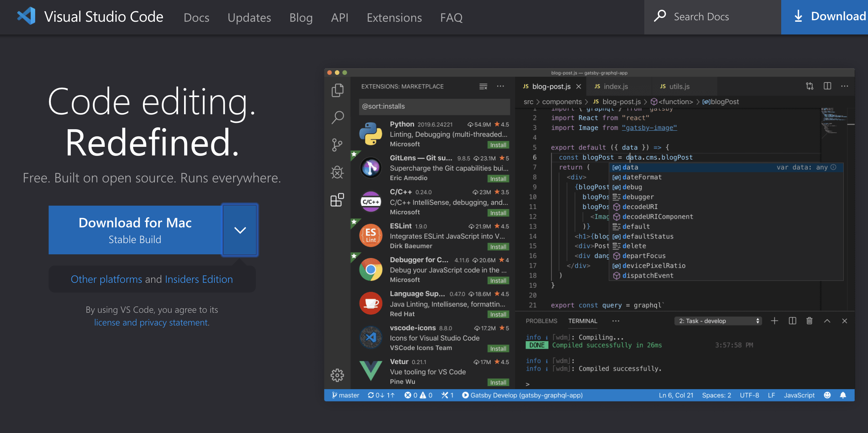868x433 pixels.
Task: Click the blogPost breadcrumb symbol
Action: tap(721, 102)
